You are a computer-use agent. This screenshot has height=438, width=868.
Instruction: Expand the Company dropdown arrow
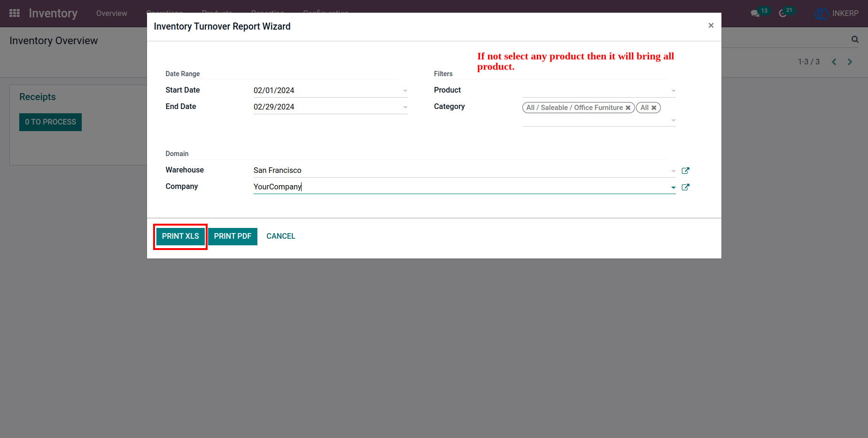(673, 188)
